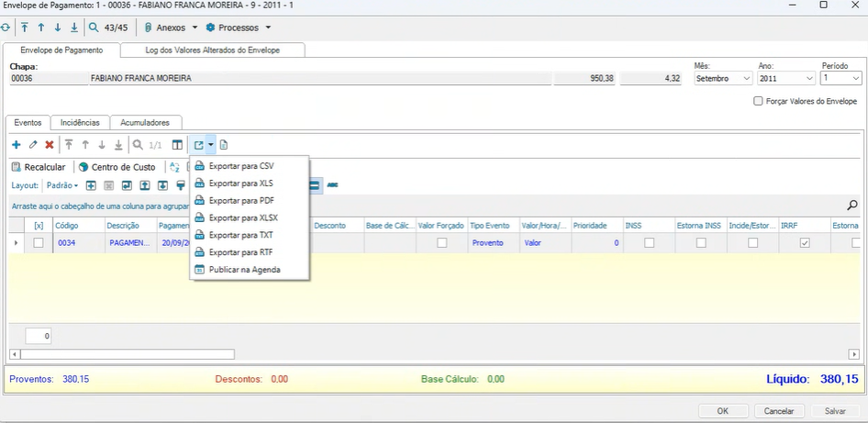
Task: Click the OK button
Action: (x=722, y=411)
